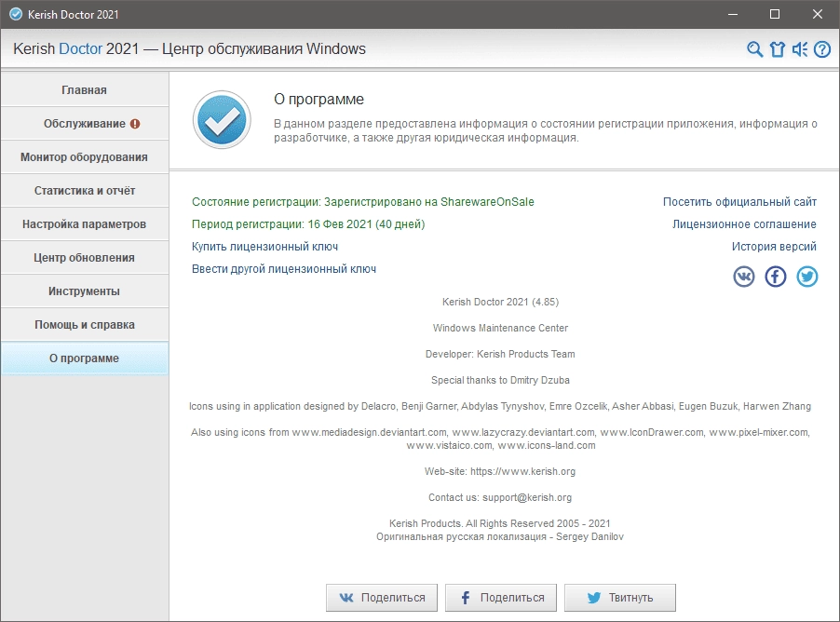This screenshot has width=840, height=622.
Task: Click the Developer: Kerish Products Team text
Action: [500, 354]
